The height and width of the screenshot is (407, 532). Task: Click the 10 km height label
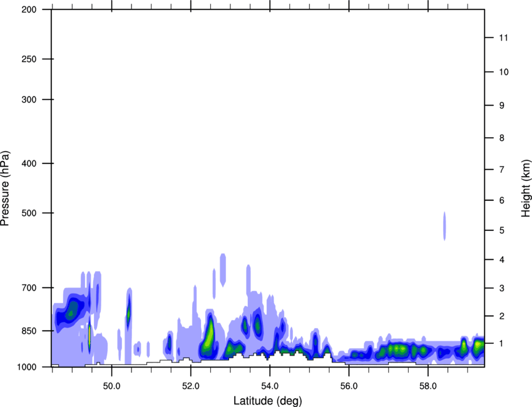504,72
